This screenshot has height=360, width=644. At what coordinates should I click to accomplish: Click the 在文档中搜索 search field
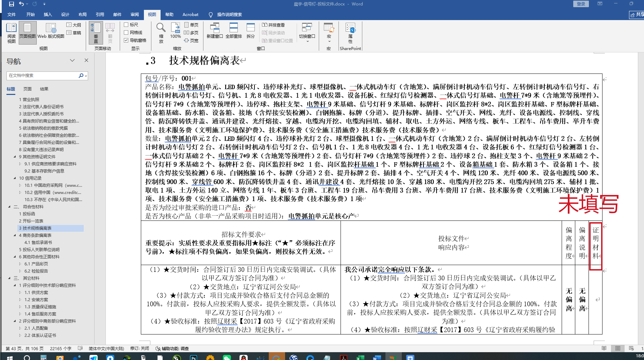pos(43,76)
